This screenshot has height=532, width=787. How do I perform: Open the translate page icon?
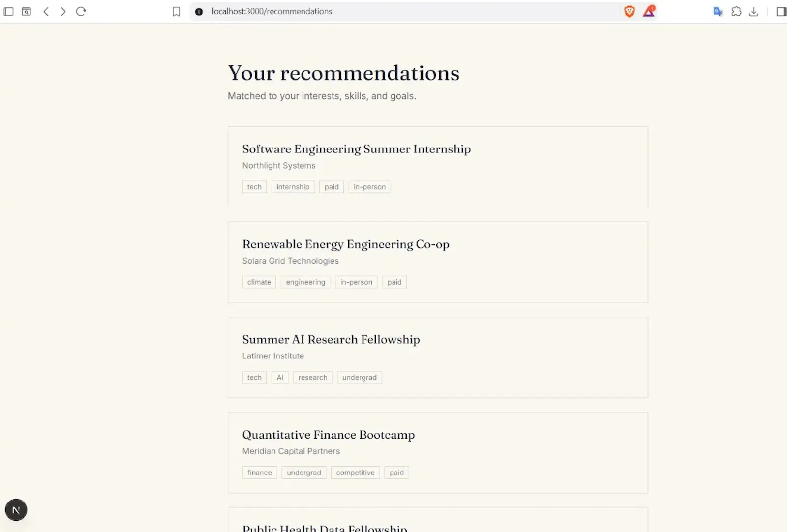tap(718, 11)
